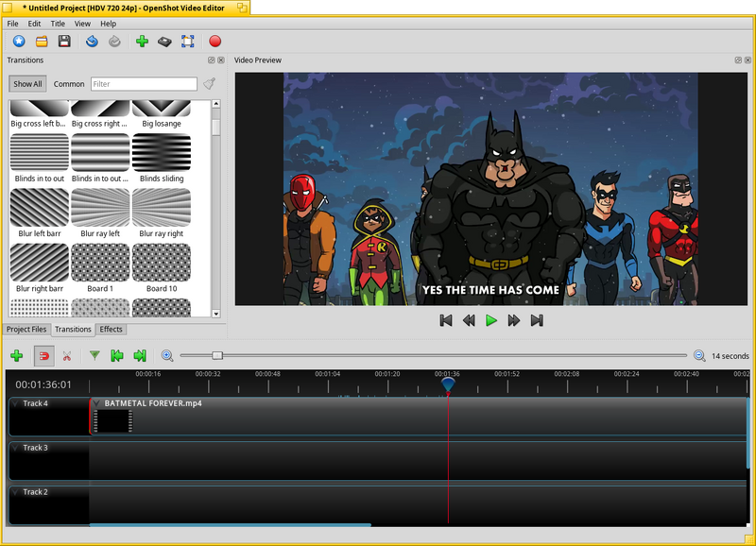Select the Big losange transition
This screenshot has width=756, height=546.
coord(162,114)
